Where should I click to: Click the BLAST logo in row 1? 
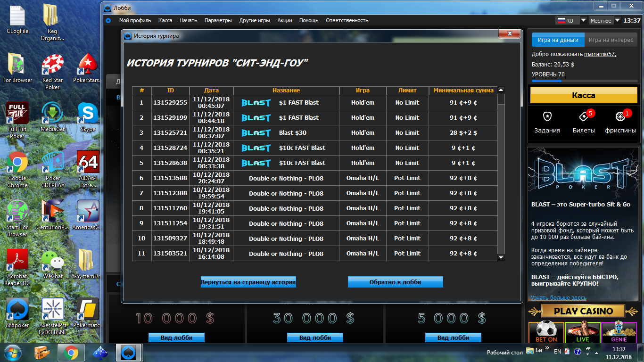pyautogui.click(x=256, y=103)
